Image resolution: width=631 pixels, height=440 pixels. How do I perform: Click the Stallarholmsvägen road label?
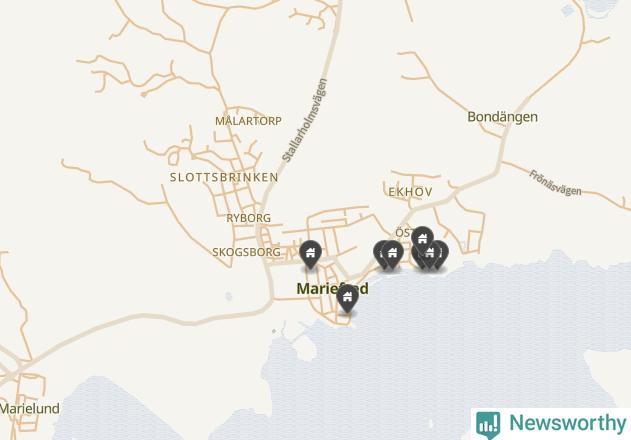[x=304, y=120]
